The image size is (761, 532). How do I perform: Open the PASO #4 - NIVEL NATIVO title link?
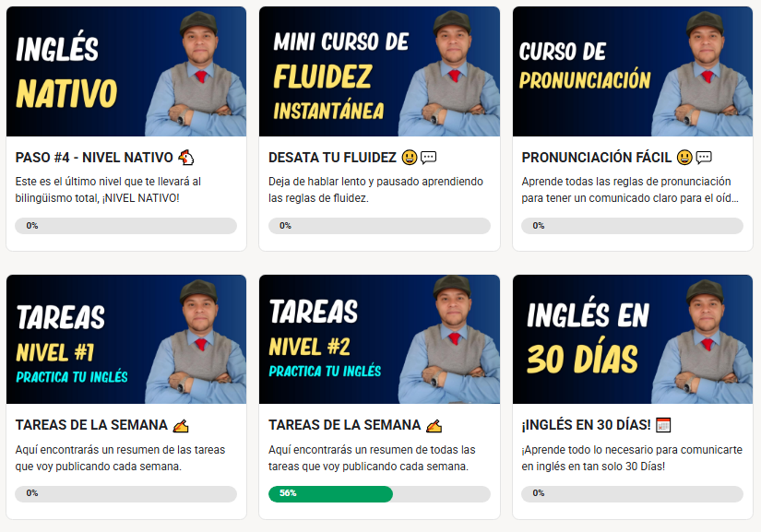point(94,158)
